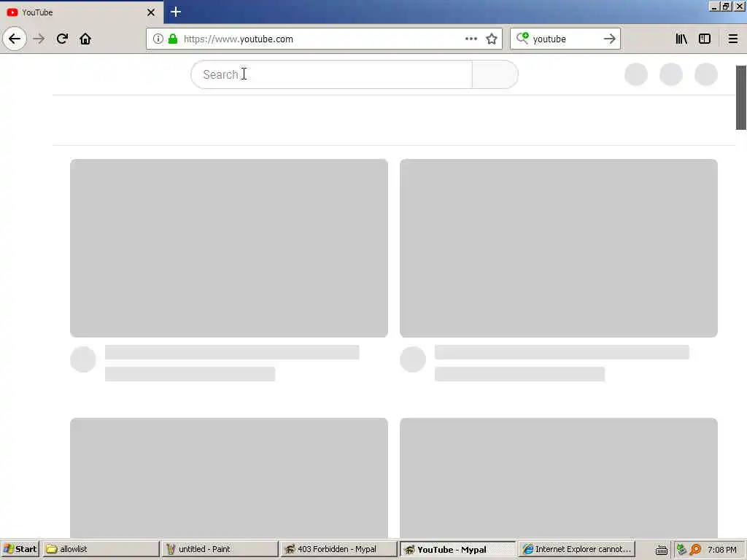
Task: Click the vertical scrollbar thumb
Action: [x=741, y=98]
